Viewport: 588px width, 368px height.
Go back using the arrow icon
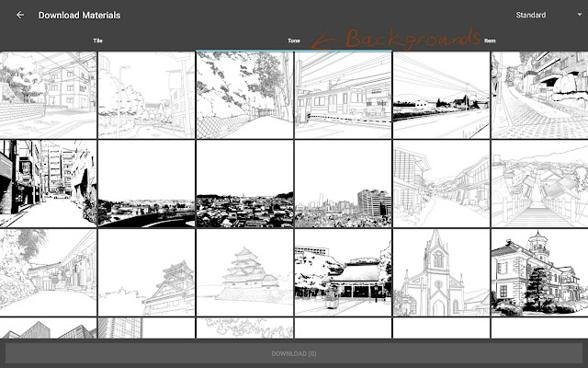pyautogui.click(x=20, y=15)
